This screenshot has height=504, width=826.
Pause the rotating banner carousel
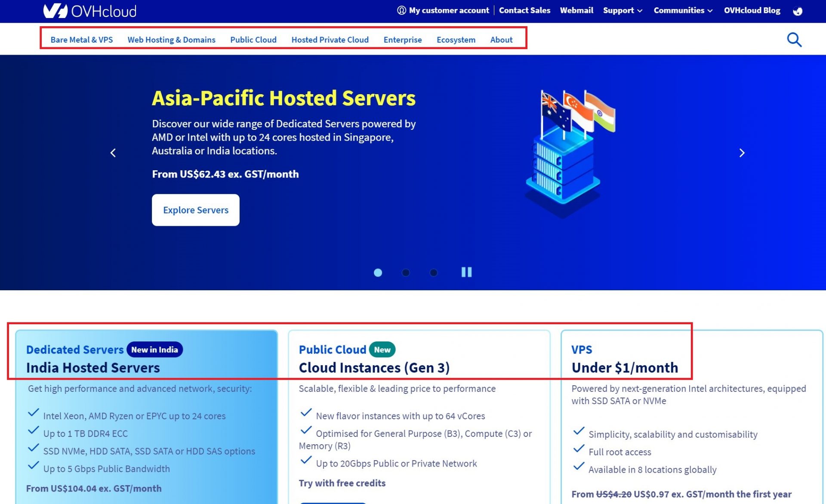pos(466,272)
